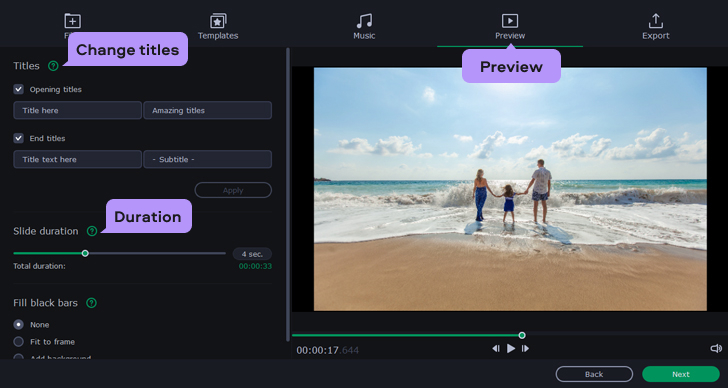Switch to the Export tab label
728x388 pixels.
tap(656, 36)
